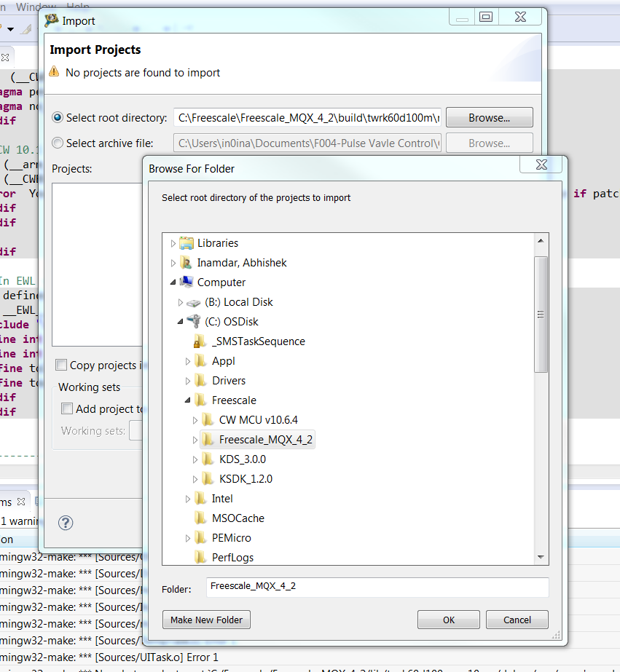620x672 pixels.
Task: Click the help question mark icon in Import dialog
Action: pyautogui.click(x=66, y=523)
